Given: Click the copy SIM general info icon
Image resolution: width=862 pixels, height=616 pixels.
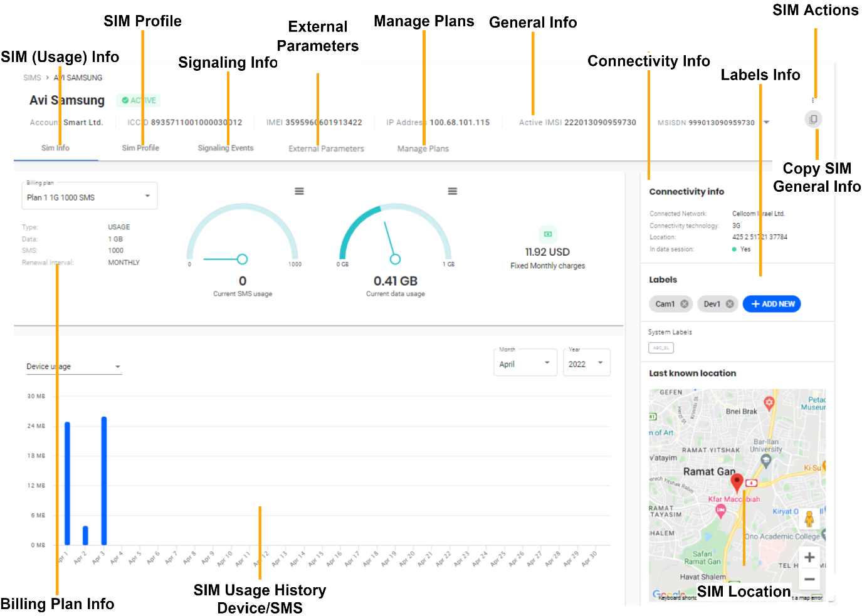Looking at the screenshot, I should coord(813,119).
